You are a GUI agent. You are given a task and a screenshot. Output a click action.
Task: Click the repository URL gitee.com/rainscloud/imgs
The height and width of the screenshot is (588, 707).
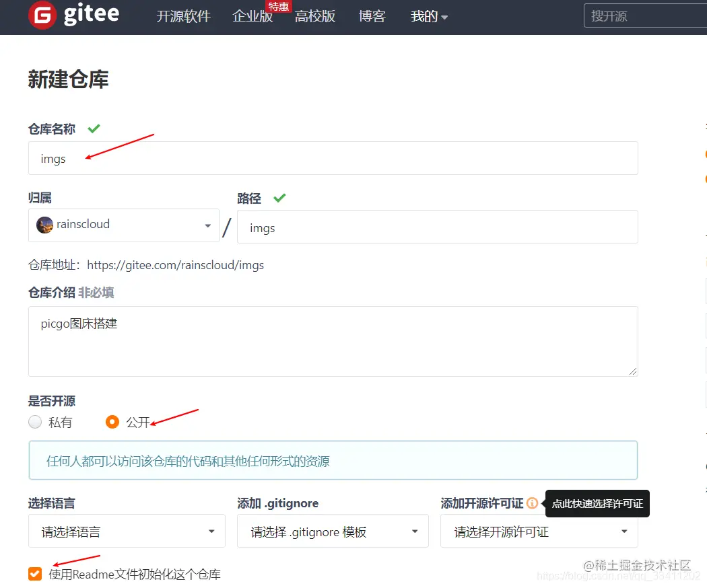175,265
